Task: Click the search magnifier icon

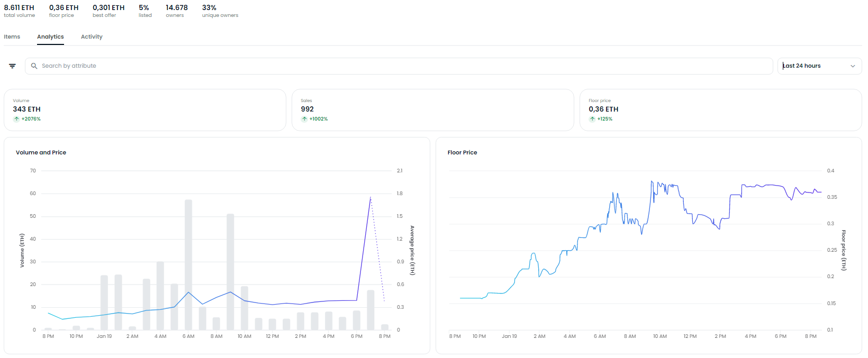Action: point(34,66)
